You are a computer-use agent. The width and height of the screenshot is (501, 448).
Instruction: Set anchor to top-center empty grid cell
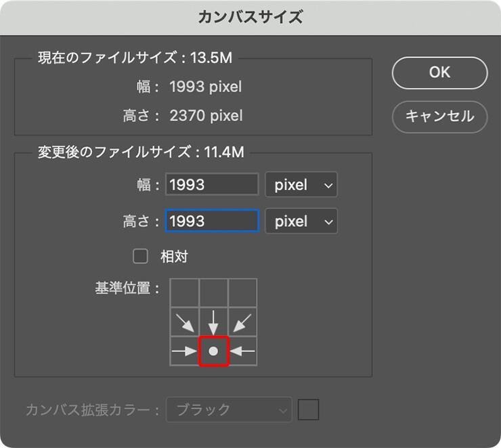point(213,292)
